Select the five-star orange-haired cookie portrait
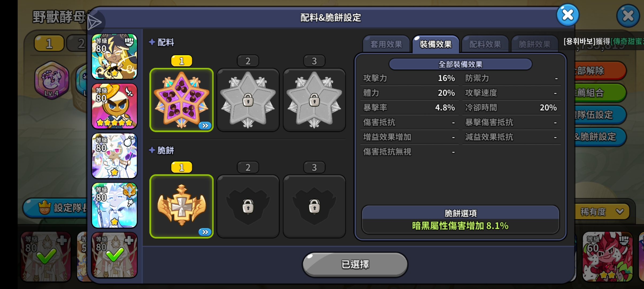 tap(114, 106)
